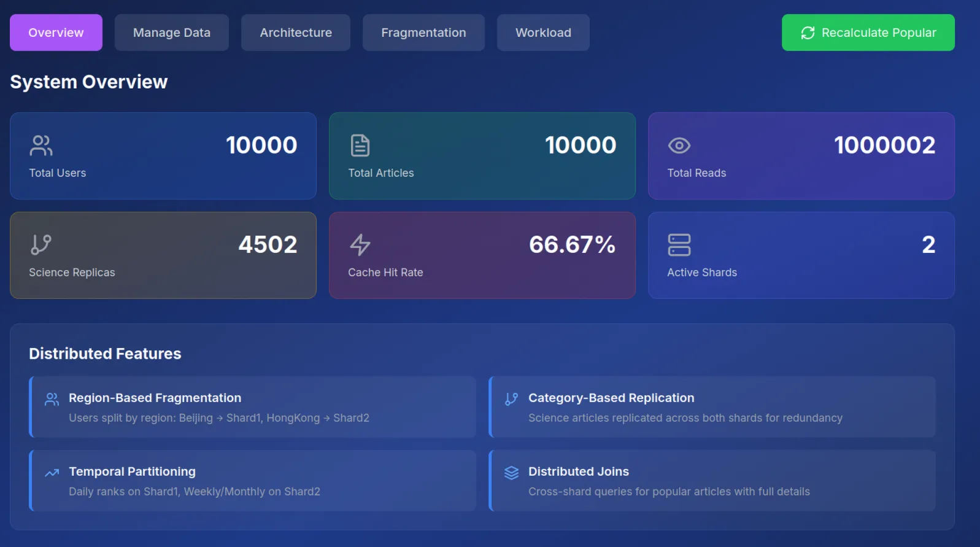
Task: Click the Recalculate Popular button
Action: click(x=868, y=33)
